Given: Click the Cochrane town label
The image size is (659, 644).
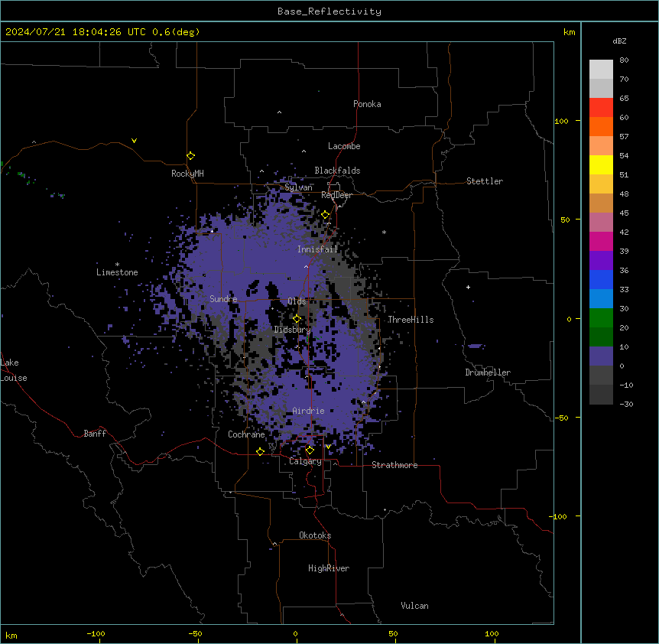Looking at the screenshot, I should click(246, 434).
